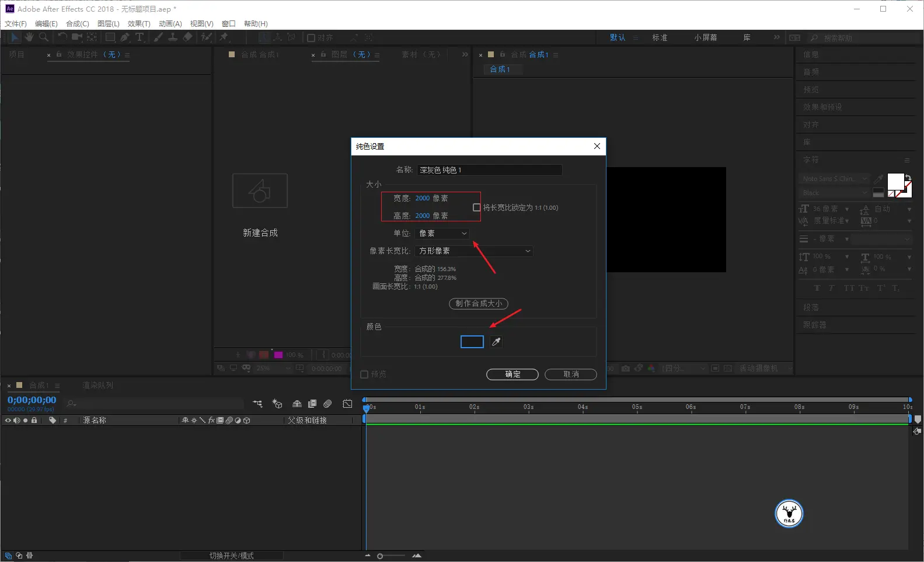924x562 pixels.
Task: Click the small caps button in character panel
Action: (x=864, y=288)
